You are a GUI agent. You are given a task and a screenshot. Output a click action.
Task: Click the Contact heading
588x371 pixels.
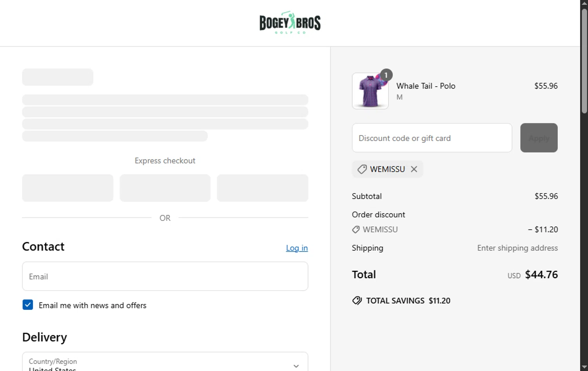43,246
